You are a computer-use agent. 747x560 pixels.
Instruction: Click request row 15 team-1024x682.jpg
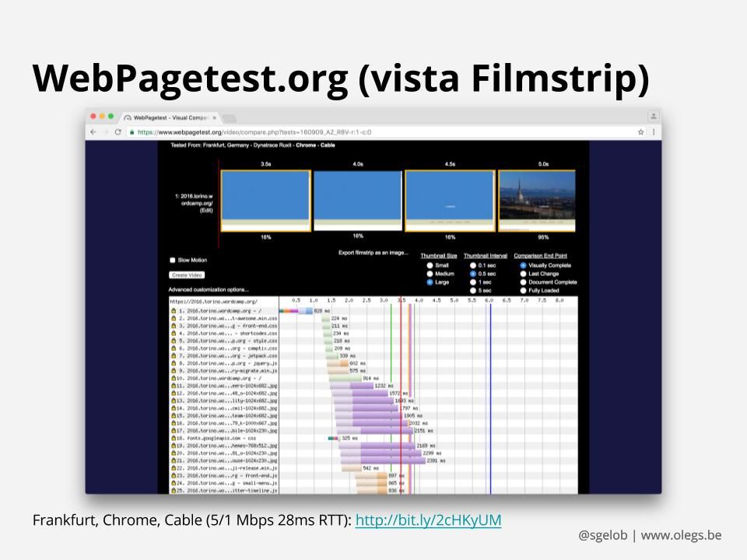pos(373,415)
